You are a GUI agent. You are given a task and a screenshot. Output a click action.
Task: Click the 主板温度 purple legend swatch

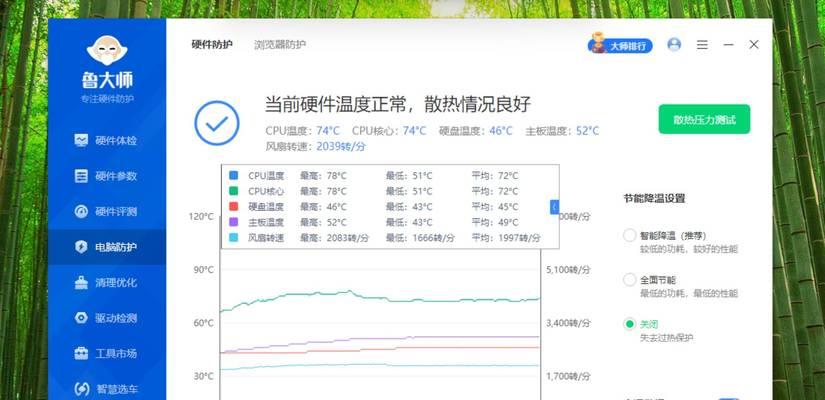pos(234,222)
